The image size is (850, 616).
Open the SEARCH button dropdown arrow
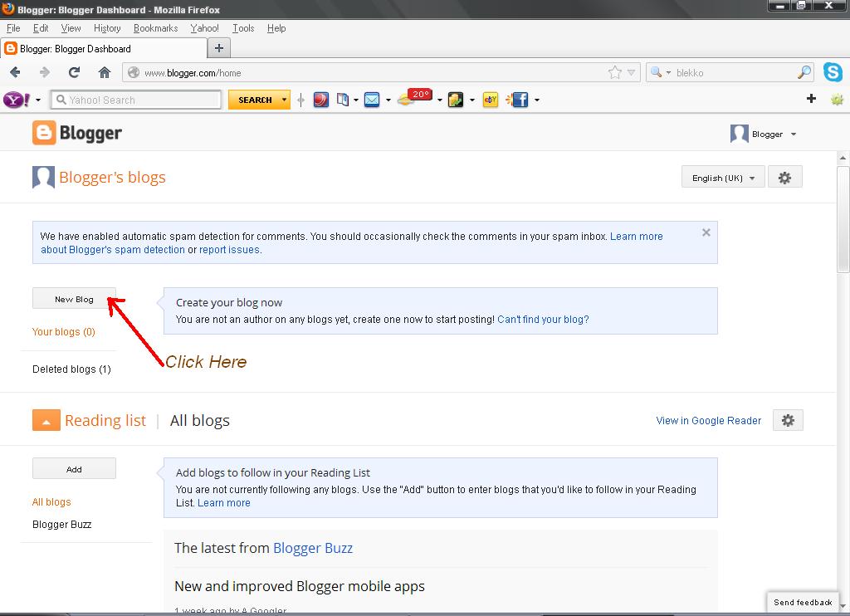[284, 100]
